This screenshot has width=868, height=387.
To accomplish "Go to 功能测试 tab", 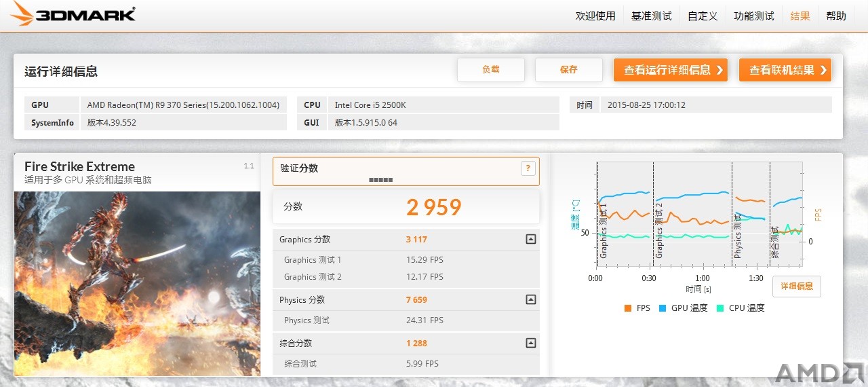I will pos(753,16).
